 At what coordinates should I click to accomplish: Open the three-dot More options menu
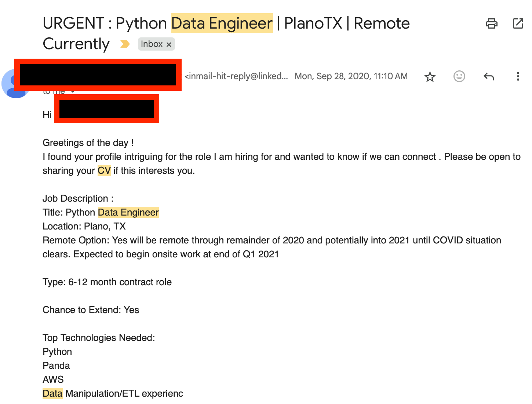518,76
